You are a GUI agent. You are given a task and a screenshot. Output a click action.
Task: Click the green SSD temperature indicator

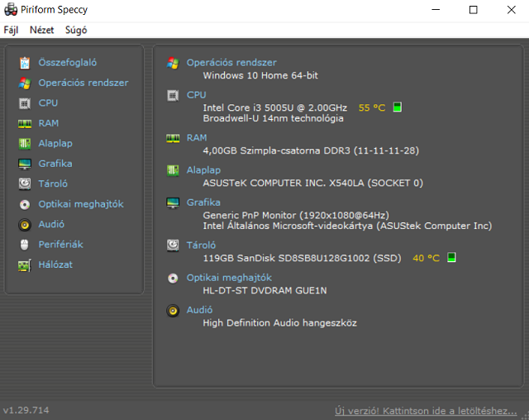(x=451, y=258)
